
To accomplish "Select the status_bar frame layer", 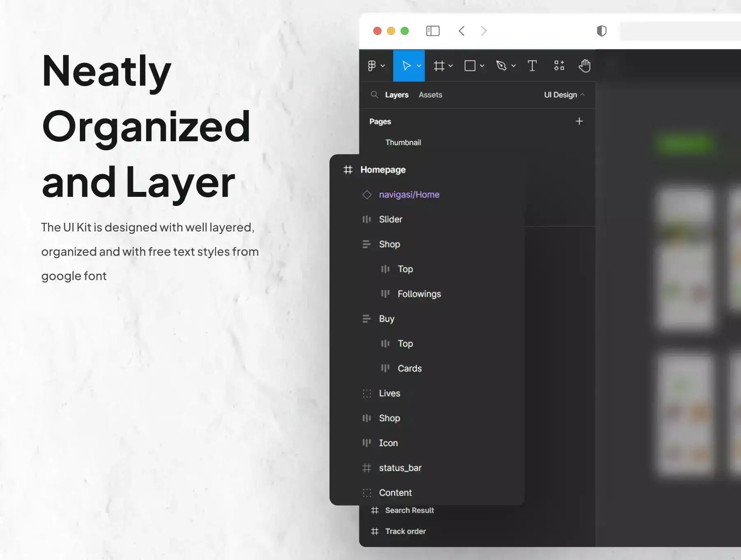I will [400, 468].
